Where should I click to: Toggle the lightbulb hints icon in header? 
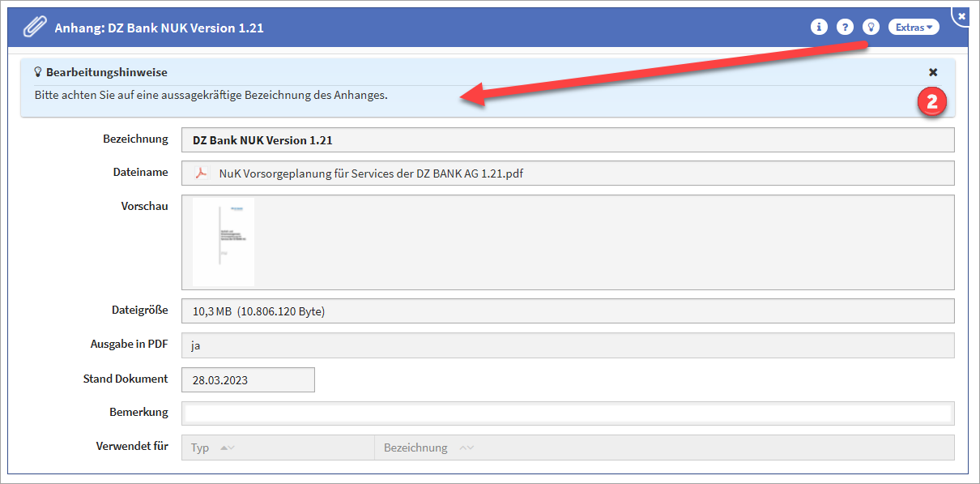871,27
